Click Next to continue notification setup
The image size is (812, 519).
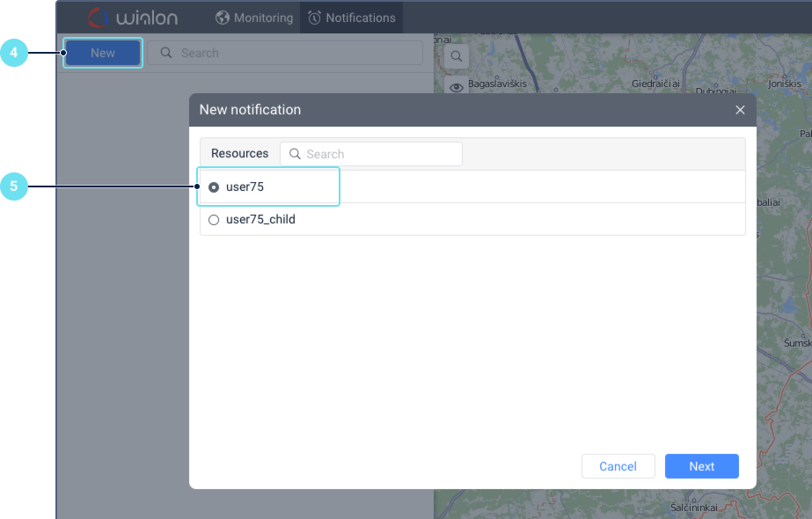(x=702, y=466)
